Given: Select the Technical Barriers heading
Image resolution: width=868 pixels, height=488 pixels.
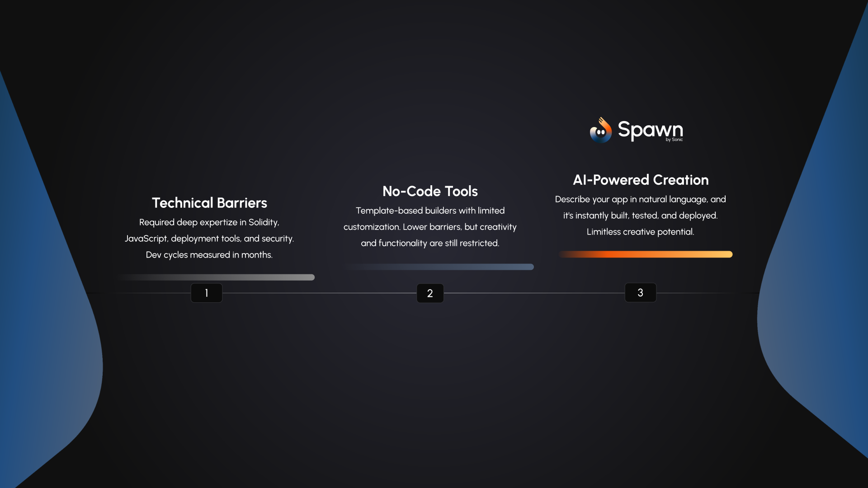Looking at the screenshot, I should pos(209,203).
